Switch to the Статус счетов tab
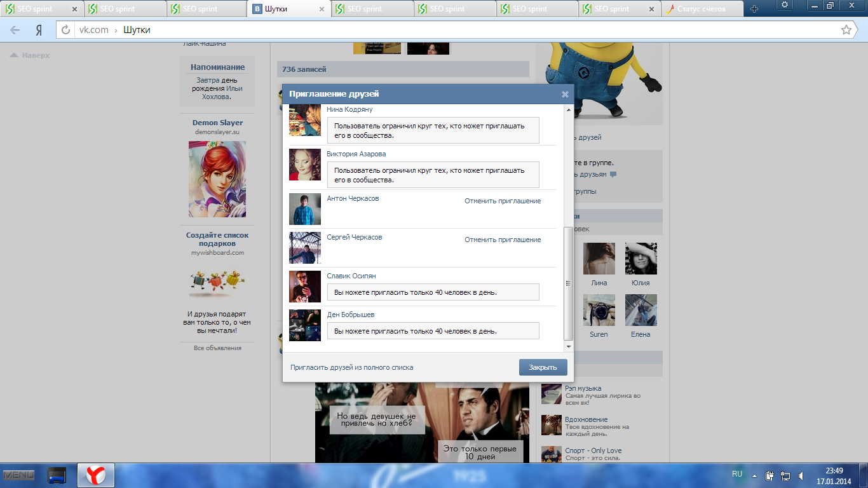Viewport: 868px width, 488px height. [x=702, y=9]
